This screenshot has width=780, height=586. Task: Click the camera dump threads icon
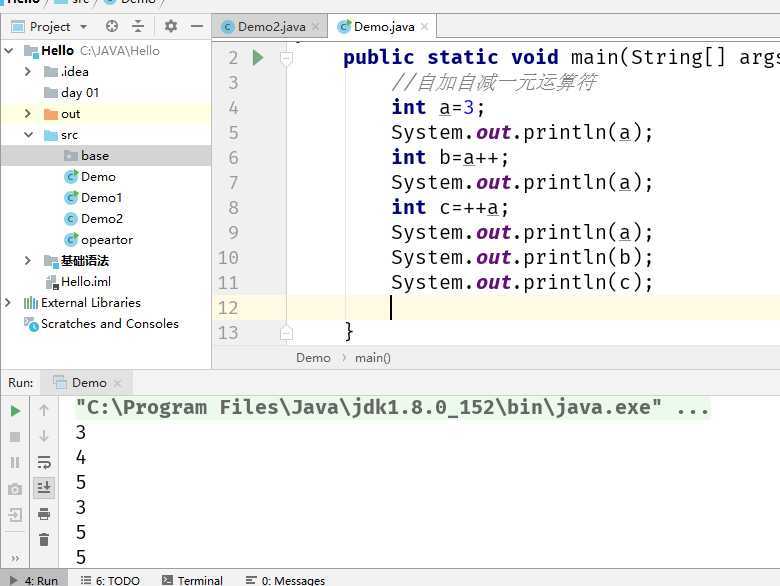(x=15, y=489)
